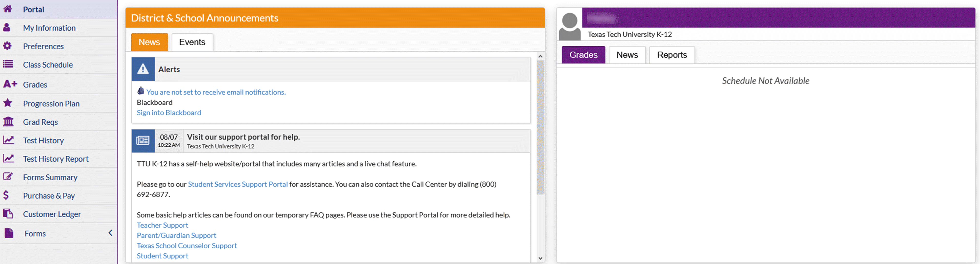Image resolution: width=980 pixels, height=264 pixels.
Task: Click announcements scrollbar down arrow
Action: click(540, 258)
